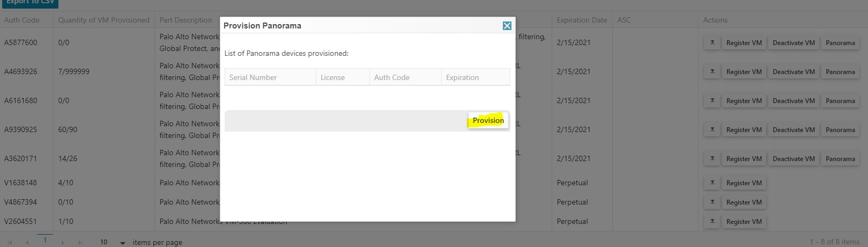This screenshot has height=247, width=868.
Task: Click download icon for auth code V1638148
Action: (x=712, y=183)
